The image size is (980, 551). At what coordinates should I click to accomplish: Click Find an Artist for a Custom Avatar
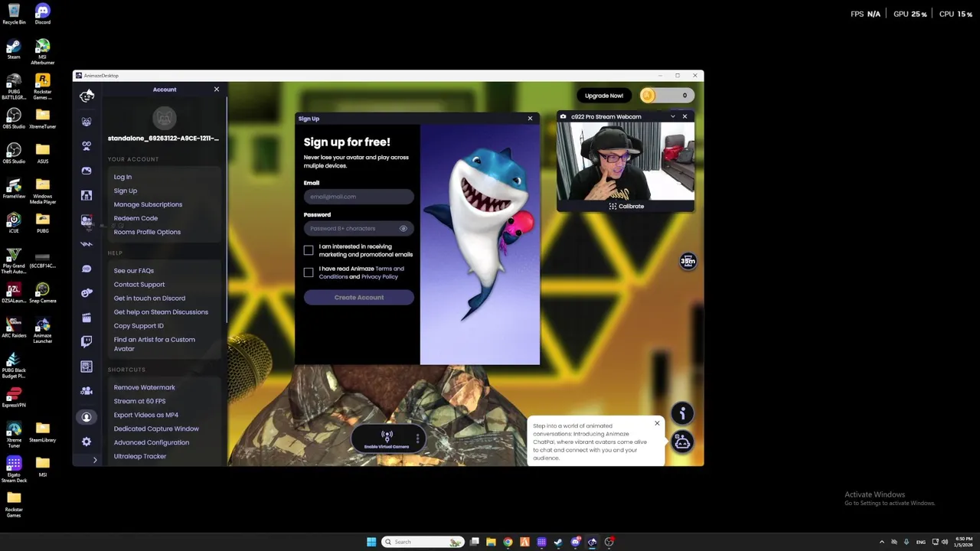pyautogui.click(x=155, y=344)
